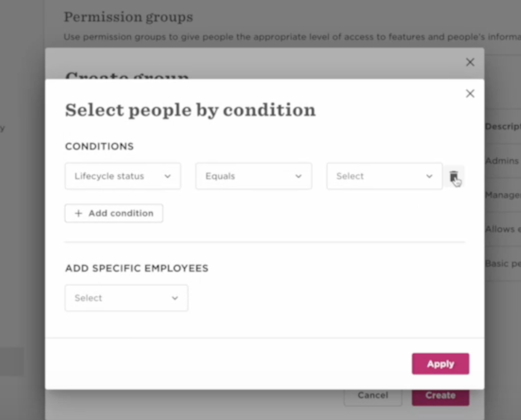Click the Create button behind the dialog
The width and height of the screenshot is (521, 420).
point(441,396)
